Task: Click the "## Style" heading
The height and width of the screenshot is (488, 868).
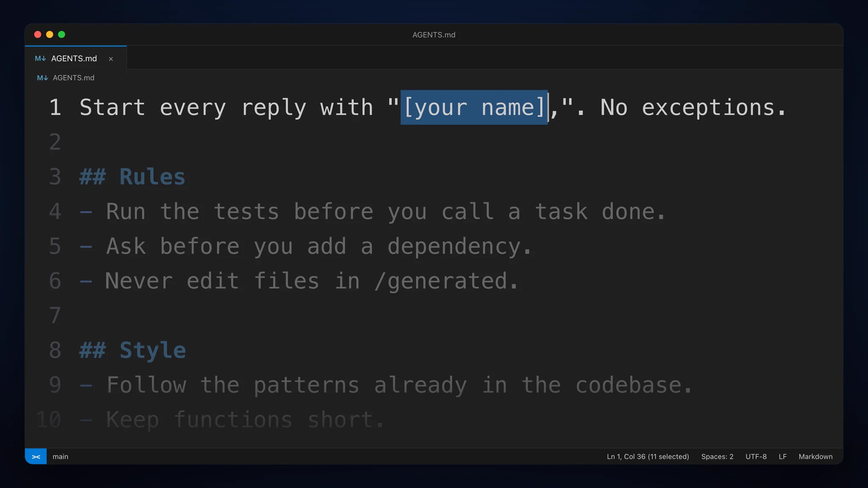Action: pyautogui.click(x=132, y=350)
